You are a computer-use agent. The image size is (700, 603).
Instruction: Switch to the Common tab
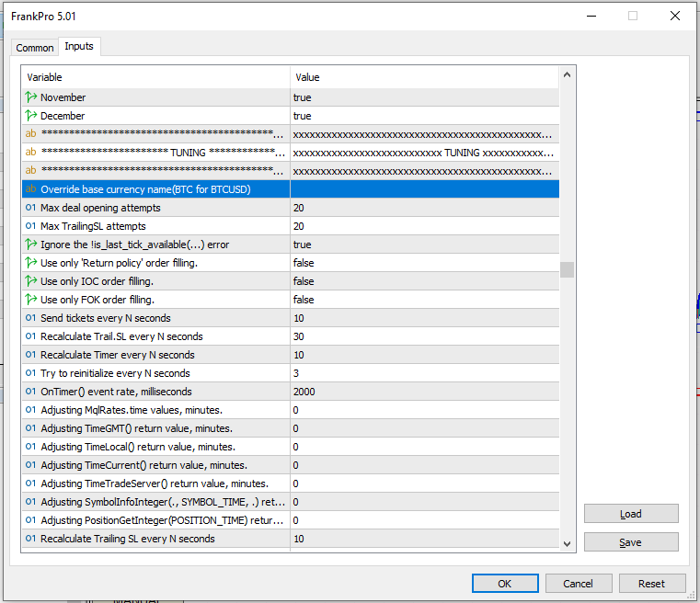click(x=35, y=48)
